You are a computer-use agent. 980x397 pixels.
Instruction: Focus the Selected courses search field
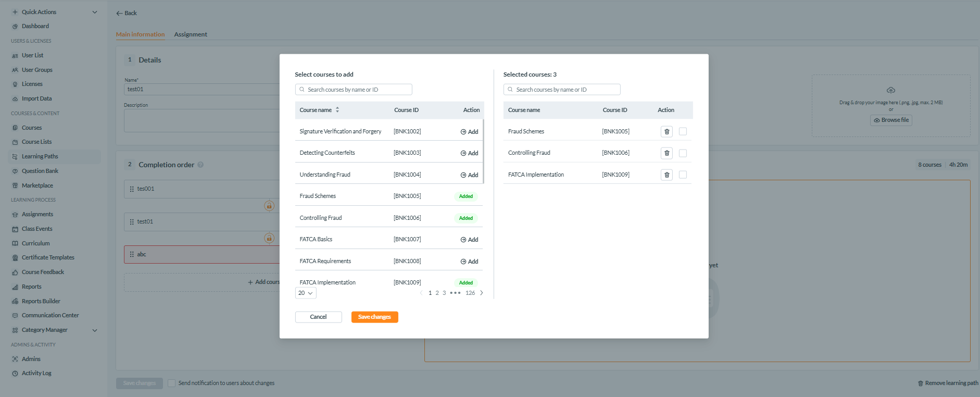562,90
